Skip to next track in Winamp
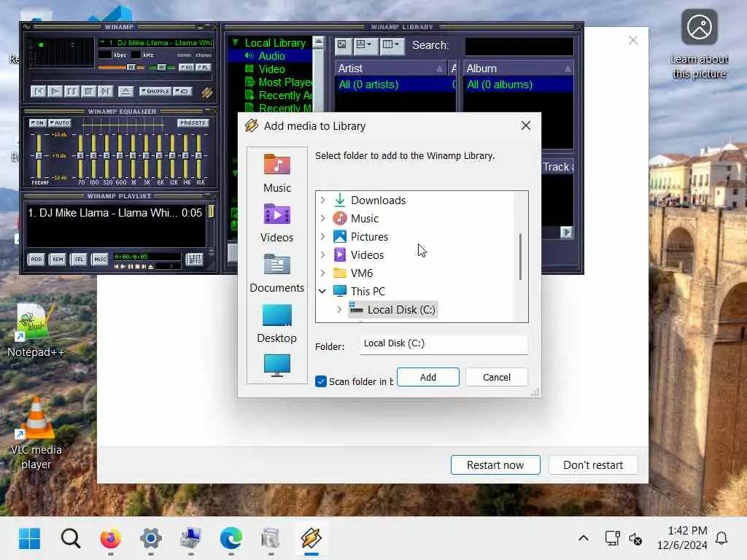The image size is (747, 560). point(105,91)
